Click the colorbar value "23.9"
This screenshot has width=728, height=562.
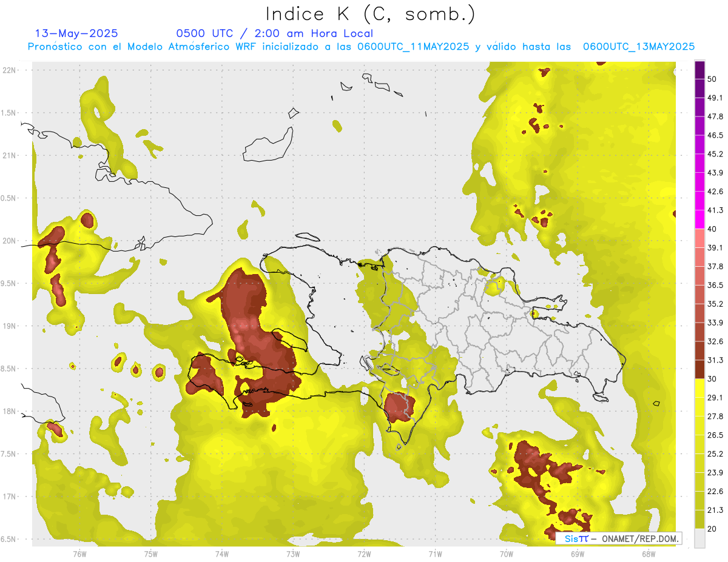[x=716, y=473]
